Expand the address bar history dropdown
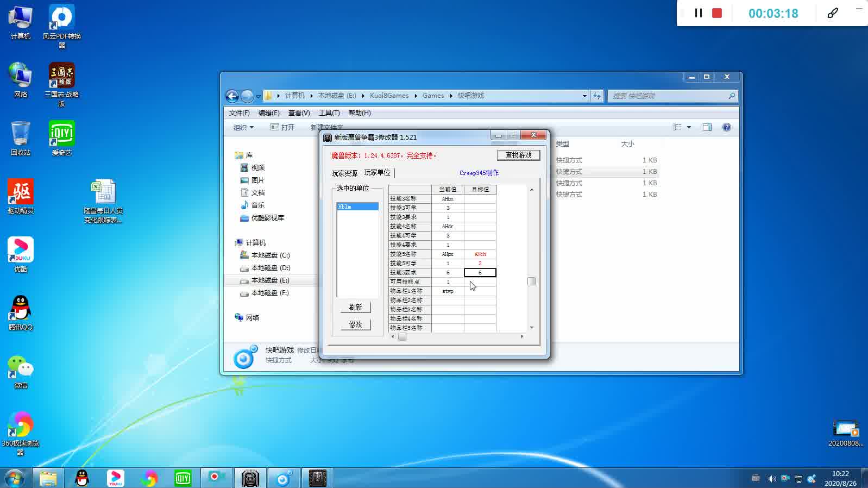The width and height of the screenshot is (868, 488). pyautogui.click(x=584, y=96)
